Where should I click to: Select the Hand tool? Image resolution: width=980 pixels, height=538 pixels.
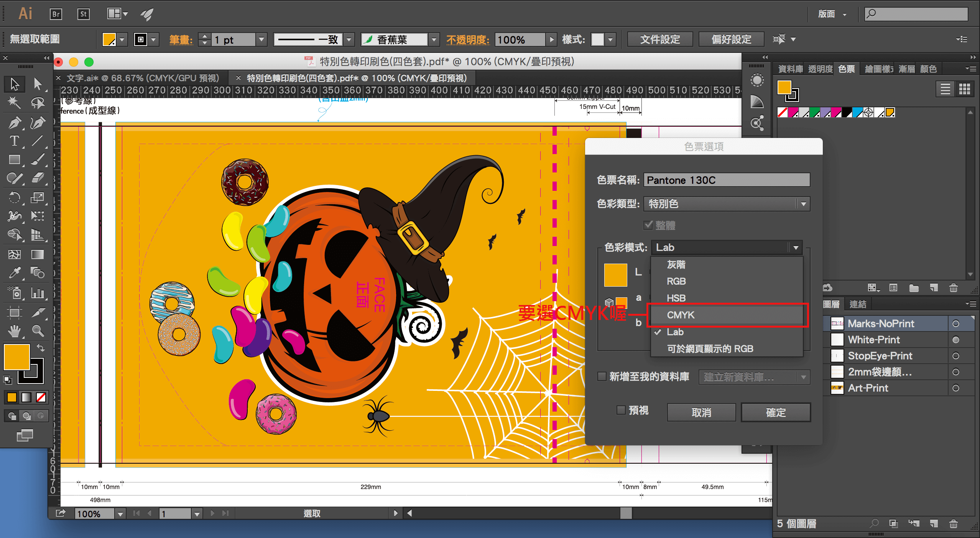tap(15, 330)
